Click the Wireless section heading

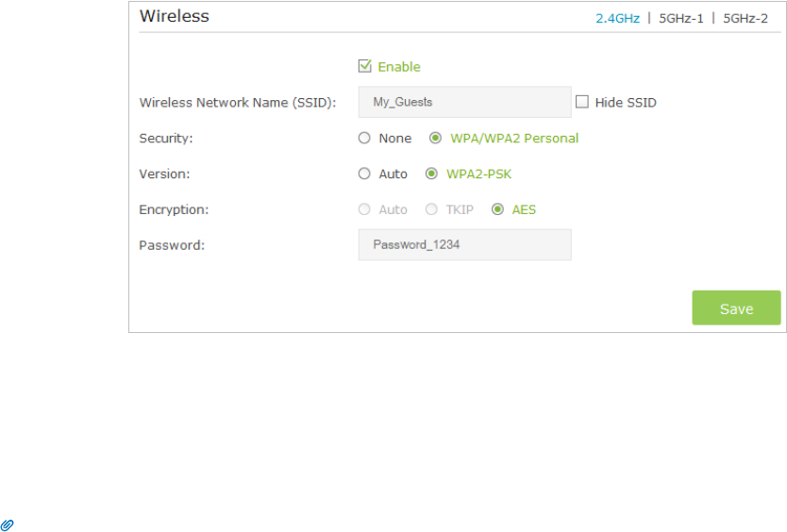(175, 16)
